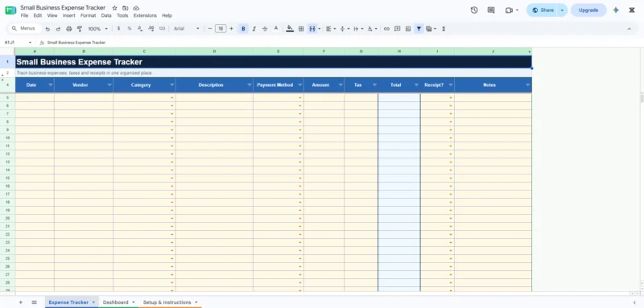Format as currency with dollar icon
Image resolution: width=644 pixels, height=308 pixels.
(118, 29)
